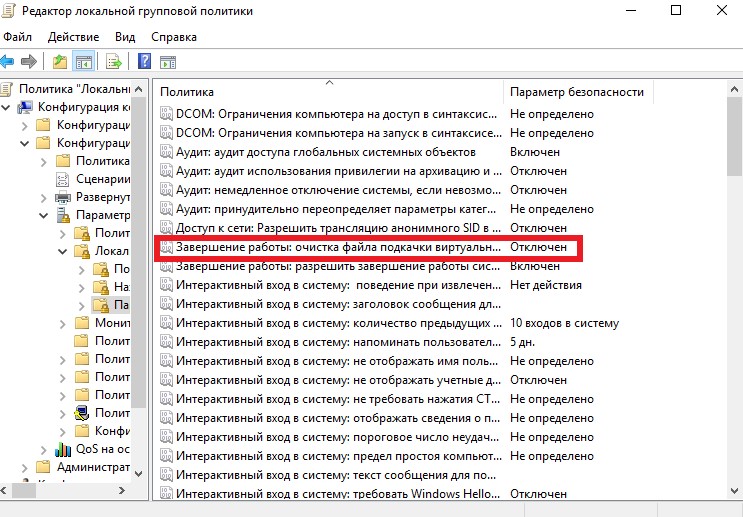Click the Export list toolbar icon

click(114, 62)
